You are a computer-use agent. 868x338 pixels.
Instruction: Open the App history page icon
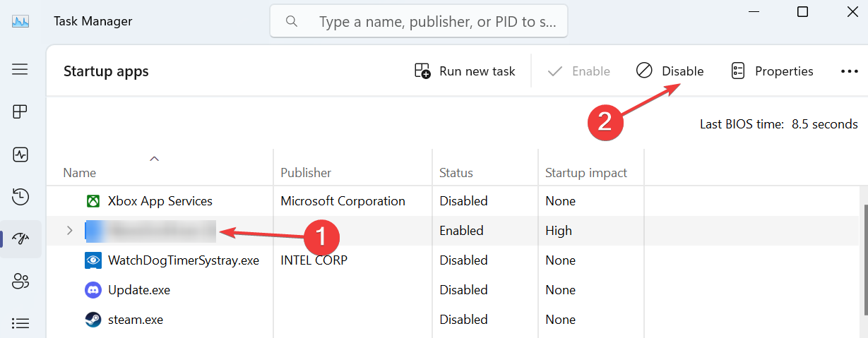(20, 197)
